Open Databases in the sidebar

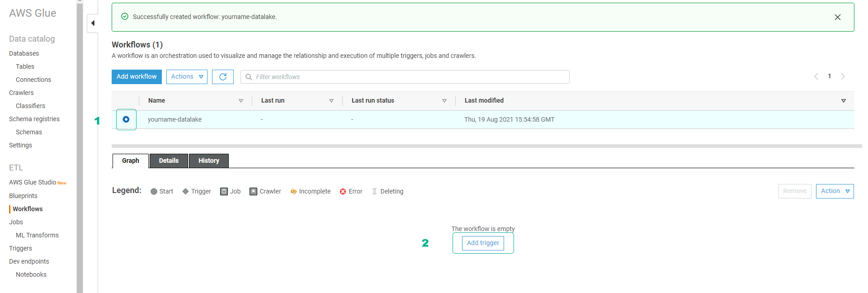24,53
